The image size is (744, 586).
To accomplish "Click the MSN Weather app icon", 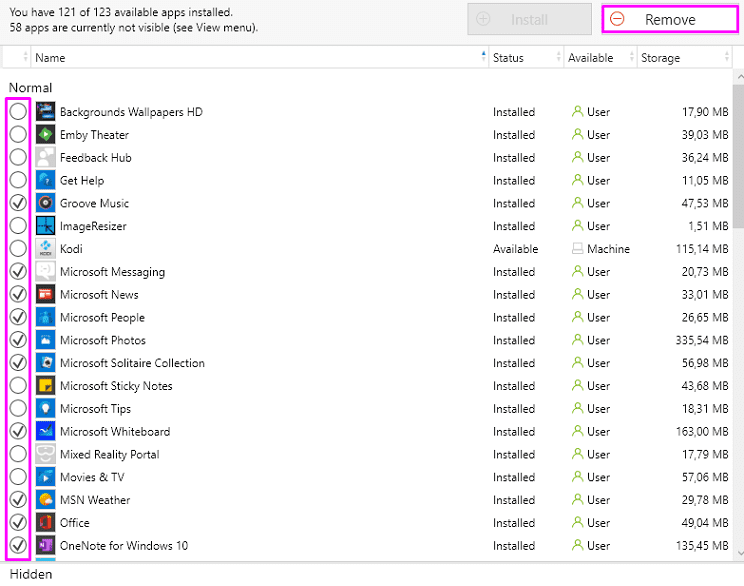I will [46, 500].
